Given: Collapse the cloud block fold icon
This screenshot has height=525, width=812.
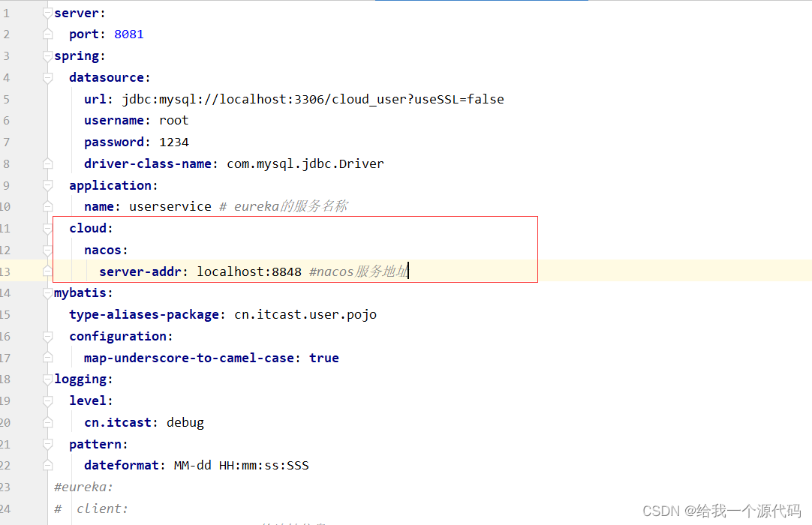Looking at the screenshot, I should (x=47, y=228).
